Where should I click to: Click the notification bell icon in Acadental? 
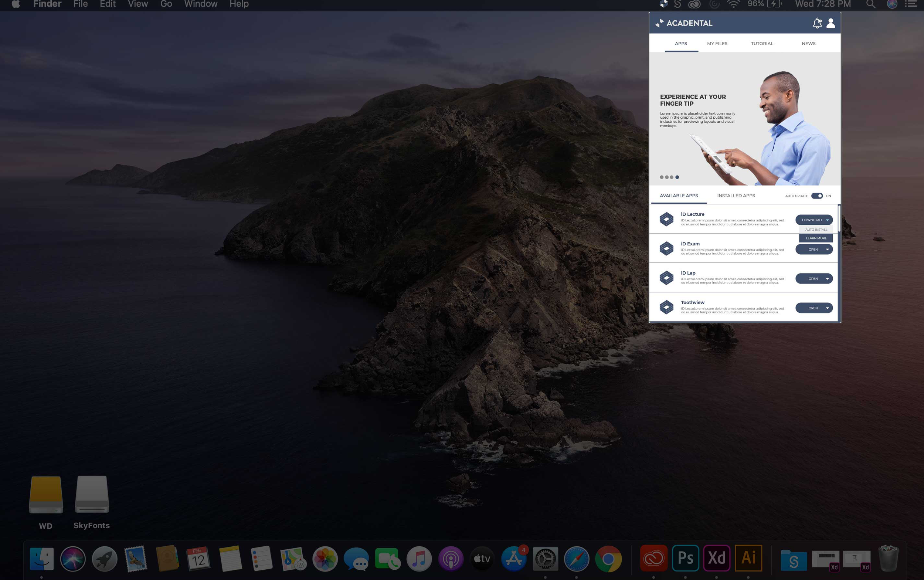(816, 23)
